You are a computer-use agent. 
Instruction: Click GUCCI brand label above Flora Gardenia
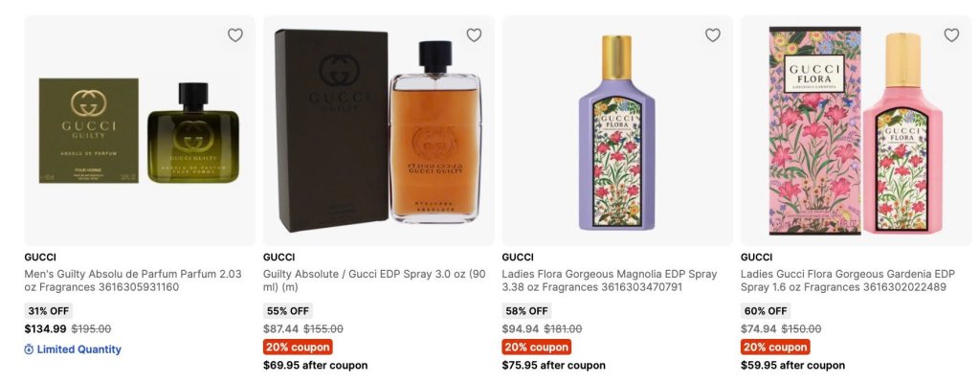tap(756, 257)
